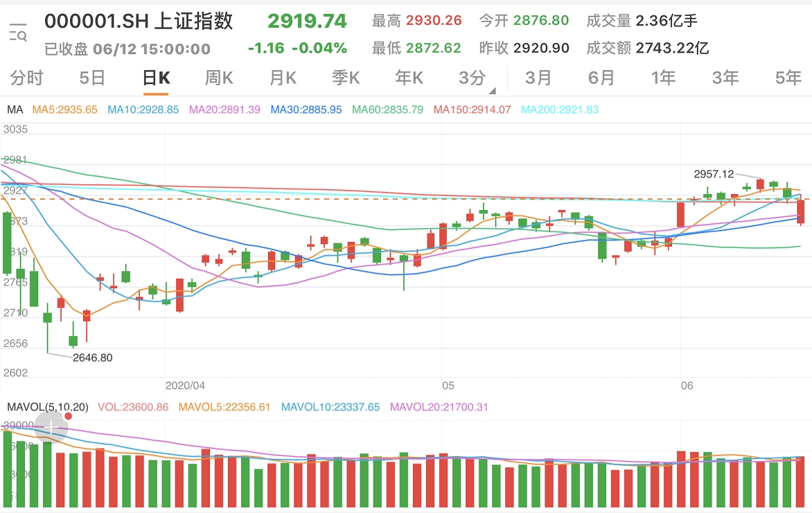Tap the MA indicator label

coord(15,110)
